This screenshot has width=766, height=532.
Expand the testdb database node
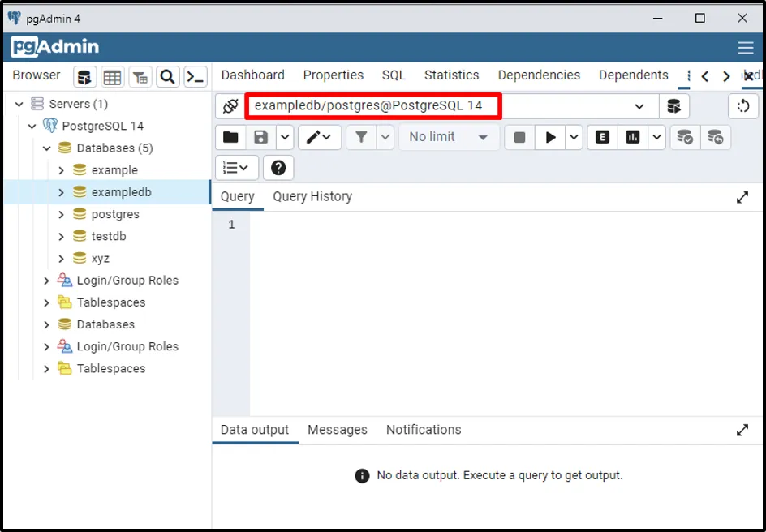[x=61, y=237]
